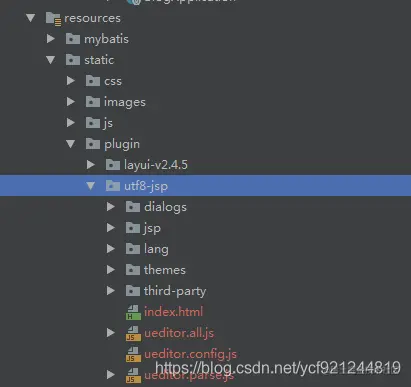Click the jsp folder icon

tap(133, 228)
